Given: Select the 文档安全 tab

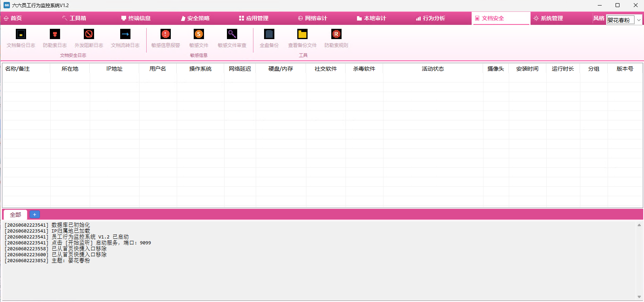Looking at the screenshot, I should [500, 18].
